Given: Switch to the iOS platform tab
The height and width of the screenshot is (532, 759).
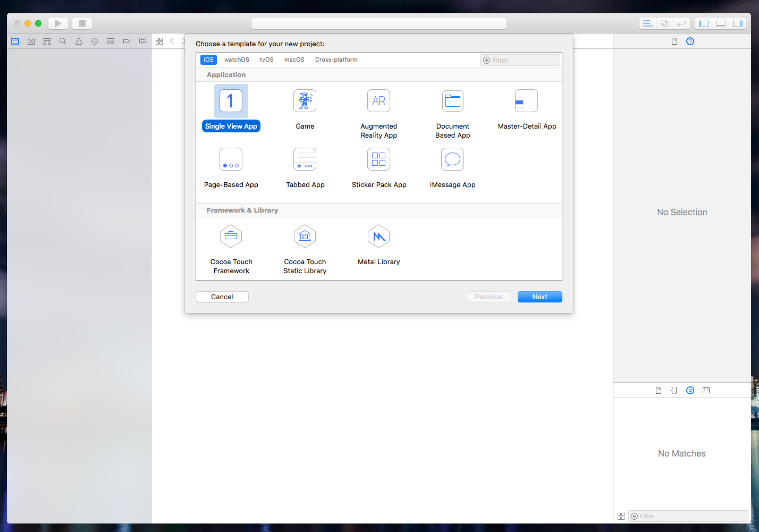Looking at the screenshot, I should 208,60.
